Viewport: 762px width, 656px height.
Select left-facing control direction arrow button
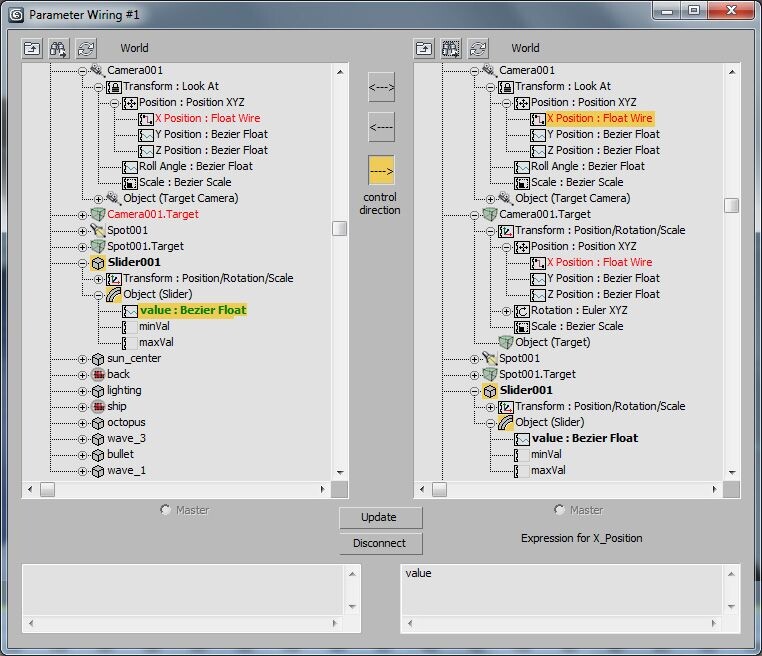click(x=381, y=127)
